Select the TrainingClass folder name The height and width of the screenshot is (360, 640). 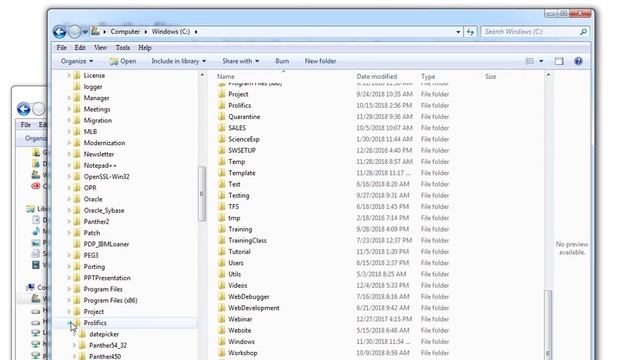click(x=247, y=240)
